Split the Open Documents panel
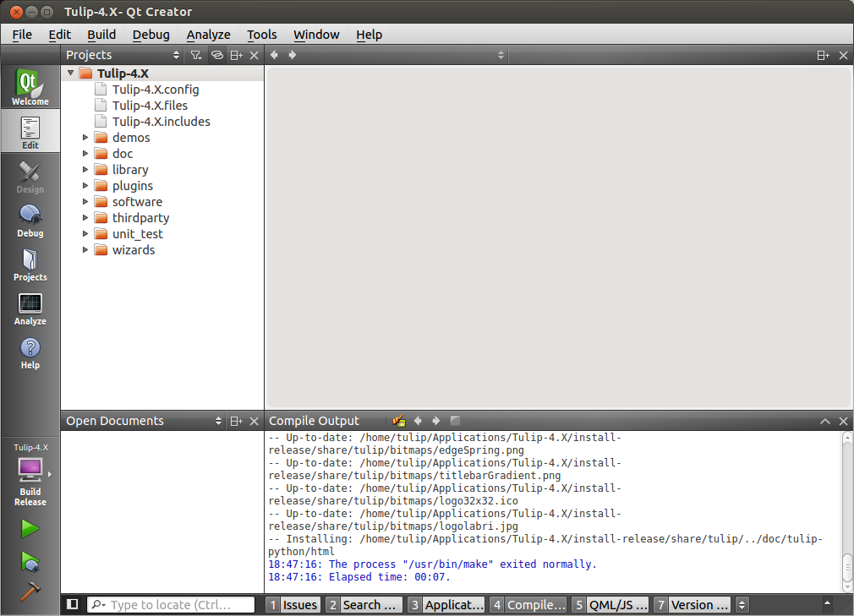The height and width of the screenshot is (616, 854). point(237,421)
